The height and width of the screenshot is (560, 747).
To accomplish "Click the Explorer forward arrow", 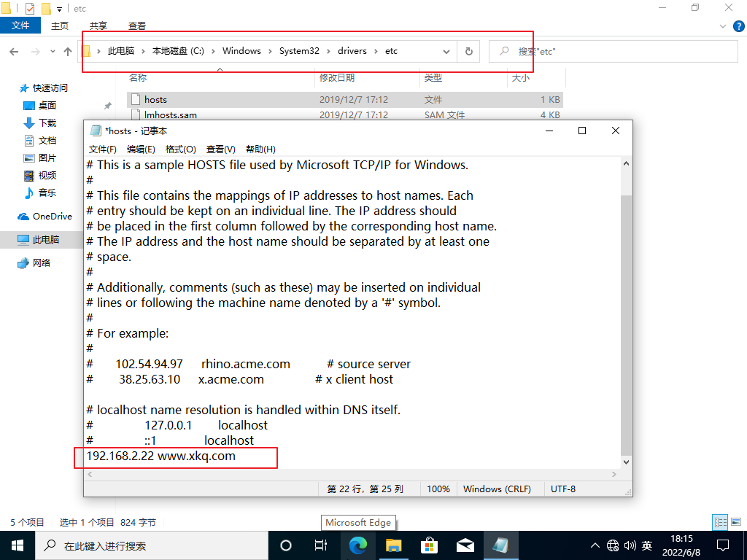I will click(35, 52).
